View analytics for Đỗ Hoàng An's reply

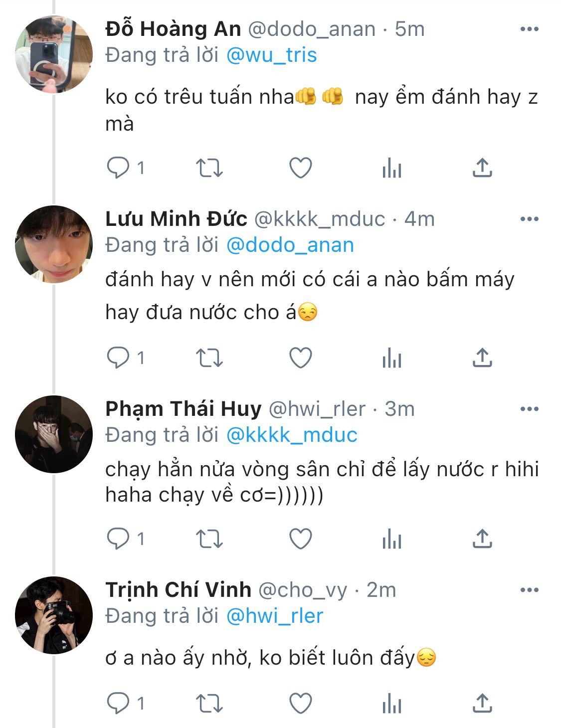(392, 168)
